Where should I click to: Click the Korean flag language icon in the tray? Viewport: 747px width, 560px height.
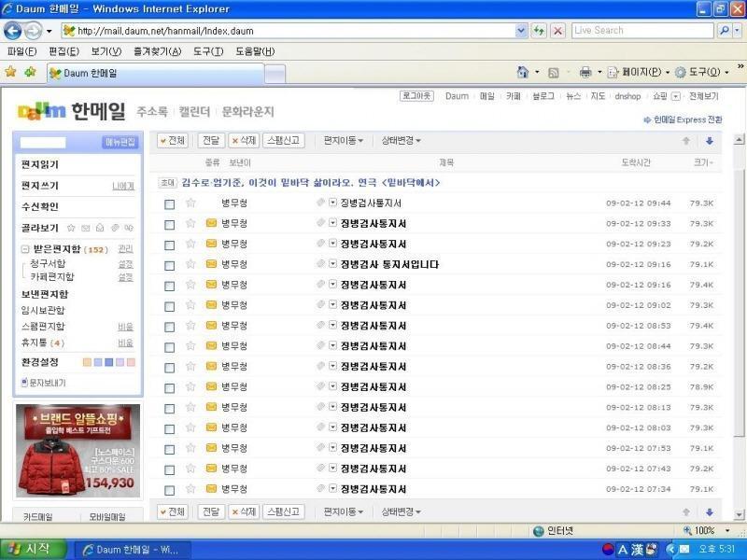tap(608, 550)
